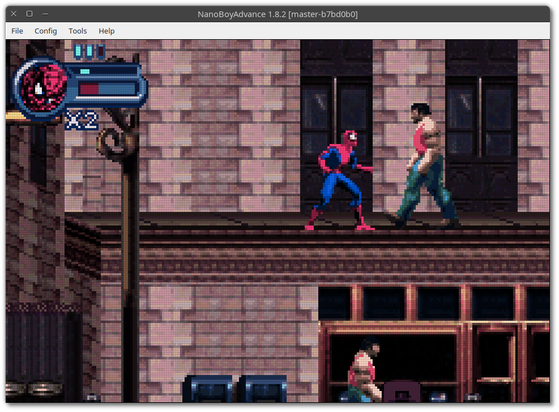Open the Help menu
This screenshot has width=559, height=412.
107,31
